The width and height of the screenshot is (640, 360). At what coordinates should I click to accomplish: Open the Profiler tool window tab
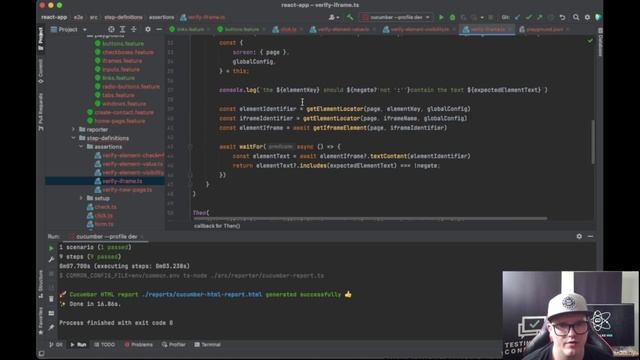point(173,344)
